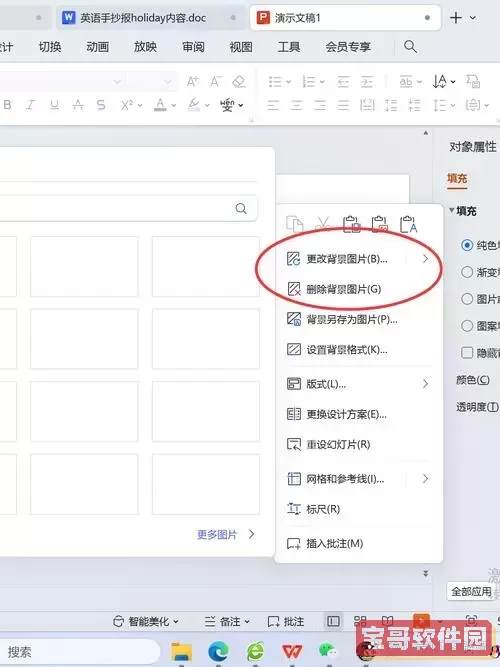The height and width of the screenshot is (667, 500).
Task: Click the increase font size icon
Action: (193, 81)
